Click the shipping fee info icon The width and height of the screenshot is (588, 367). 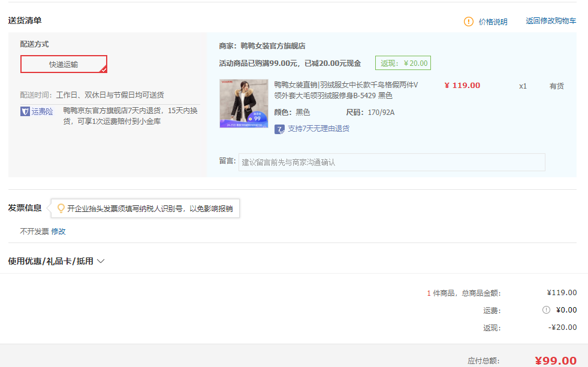tap(546, 310)
